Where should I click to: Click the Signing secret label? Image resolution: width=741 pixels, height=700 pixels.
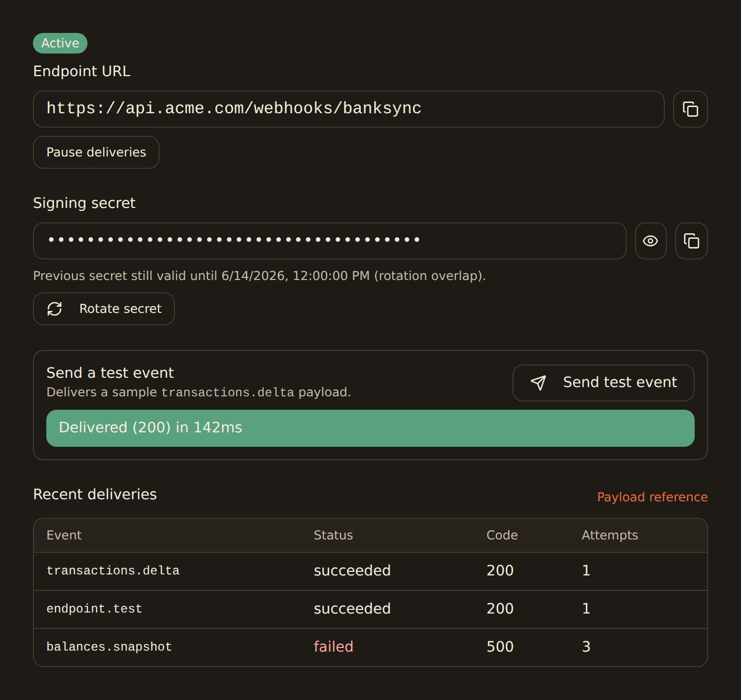(84, 203)
